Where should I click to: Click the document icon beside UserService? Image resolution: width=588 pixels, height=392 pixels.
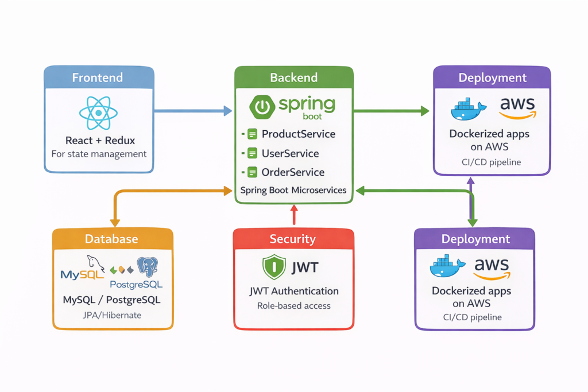(x=252, y=153)
